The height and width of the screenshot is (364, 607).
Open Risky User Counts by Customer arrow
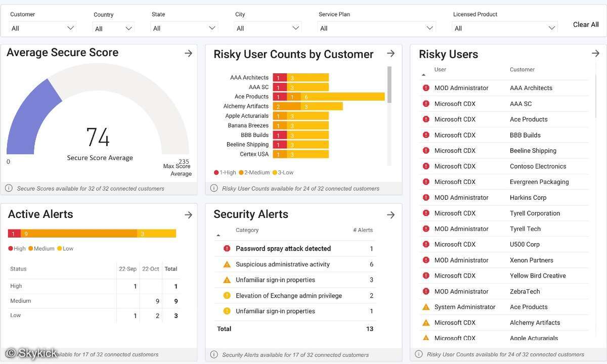tap(391, 54)
